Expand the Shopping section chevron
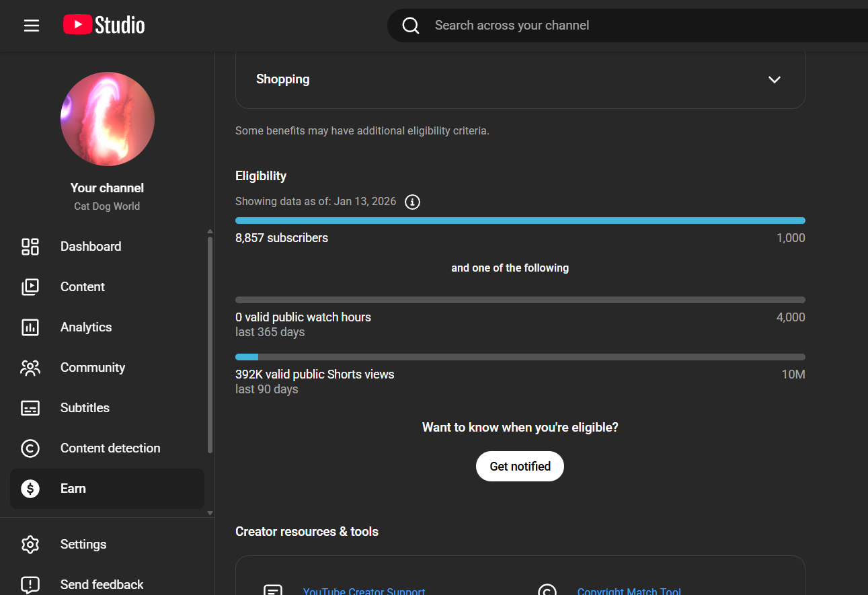Image resolution: width=868 pixels, height=595 pixels. (x=775, y=79)
